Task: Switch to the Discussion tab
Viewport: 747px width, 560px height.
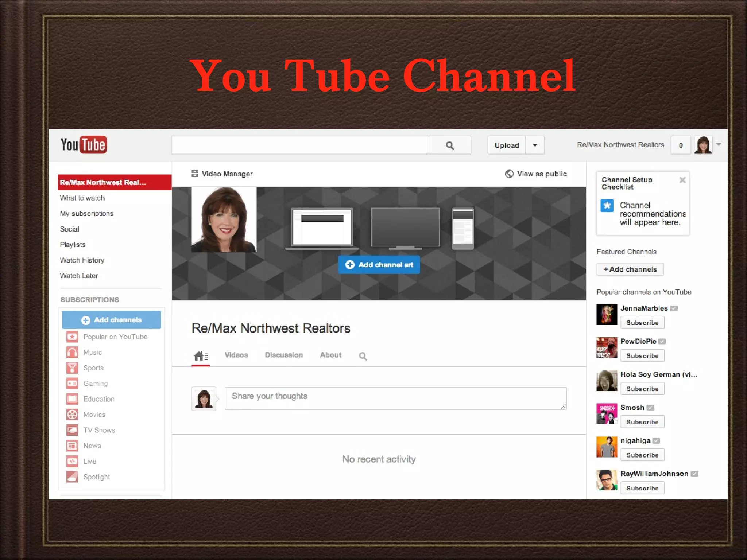Action: click(284, 355)
